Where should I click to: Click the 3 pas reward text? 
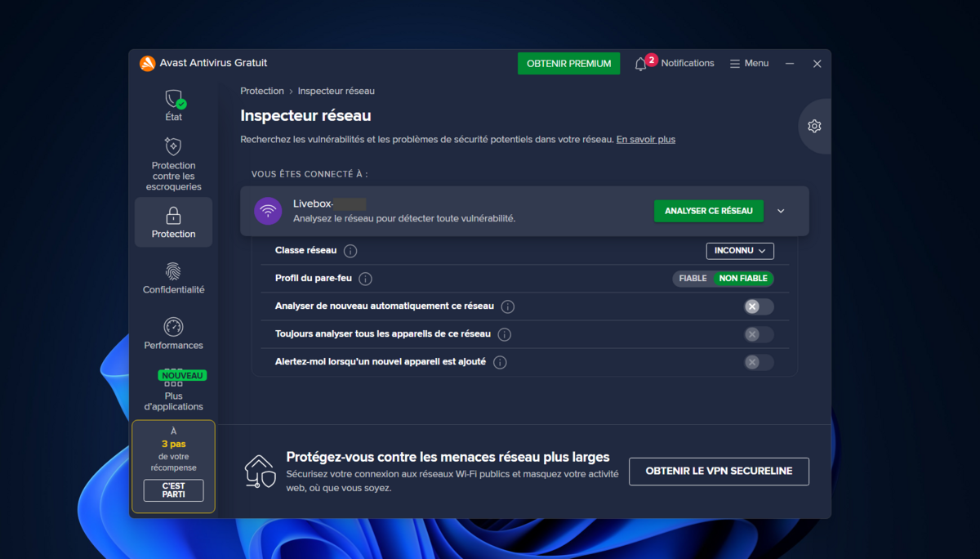point(173,445)
